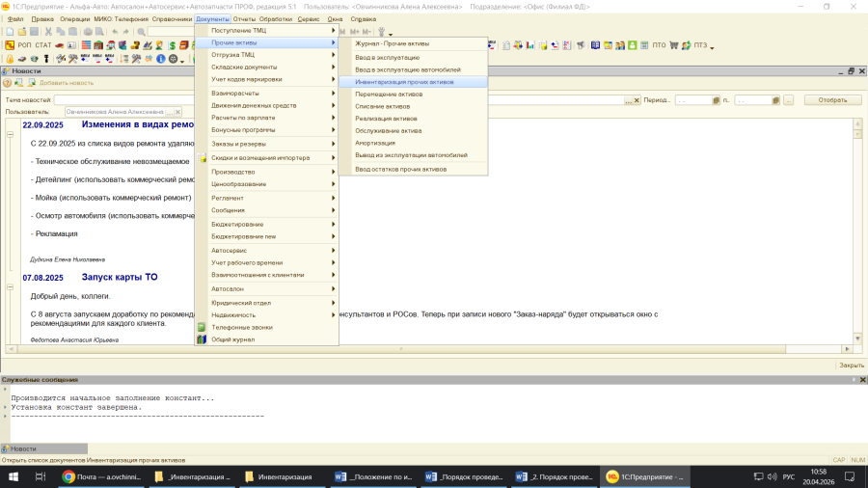Clear the Тема новостей field
The width and height of the screenshot is (868, 488).
click(x=637, y=100)
